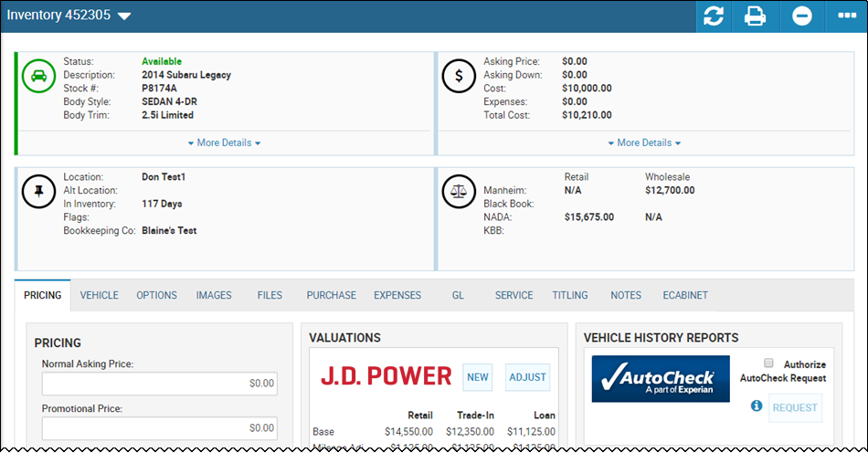Expand More Details under Total Cost
Screen dimensions: 868x453
(644, 142)
